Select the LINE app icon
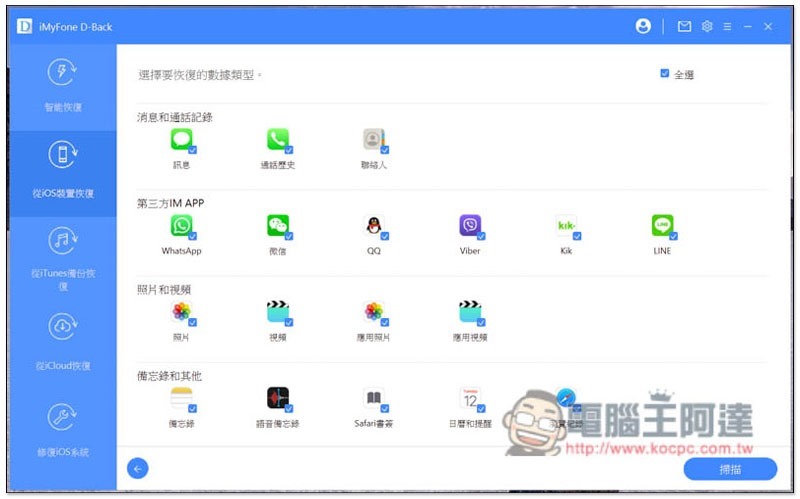The height and width of the screenshot is (499, 800). click(662, 225)
